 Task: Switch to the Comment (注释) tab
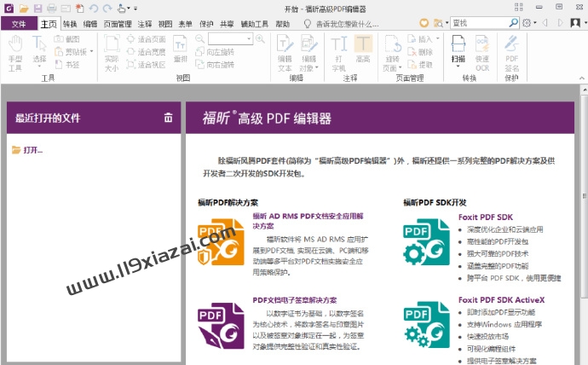coord(145,24)
